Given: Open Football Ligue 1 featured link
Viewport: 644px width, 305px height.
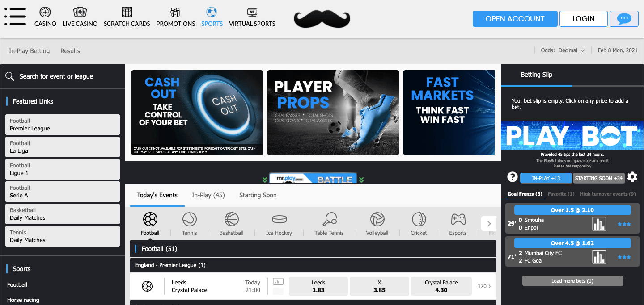Looking at the screenshot, I should [63, 169].
